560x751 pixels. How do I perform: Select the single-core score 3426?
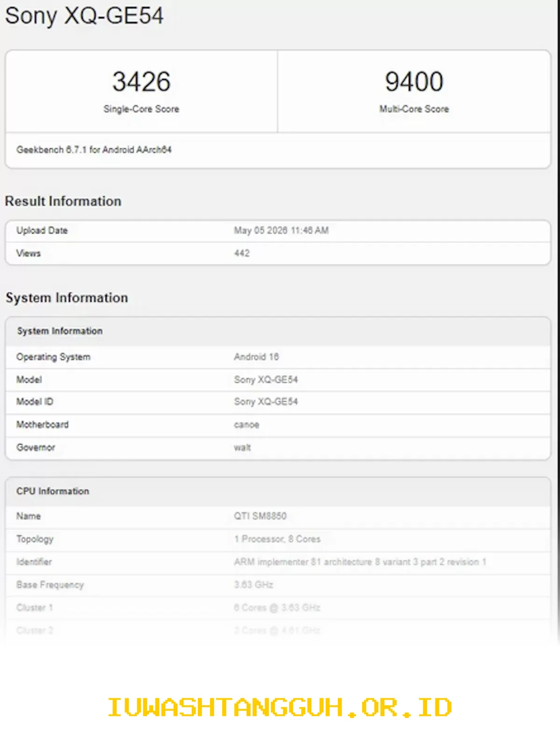pyautogui.click(x=141, y=82)
